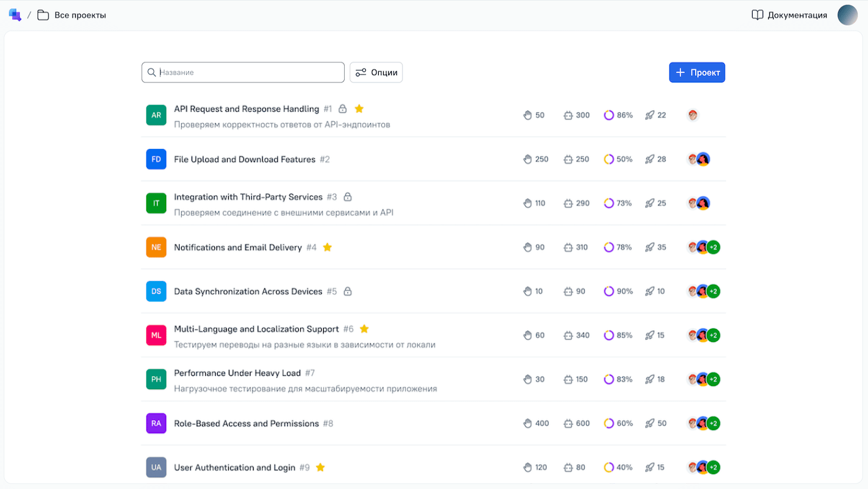
Task: Click the app logo in top-left corner
Action: pyautogui.click(x=15, y=15)
